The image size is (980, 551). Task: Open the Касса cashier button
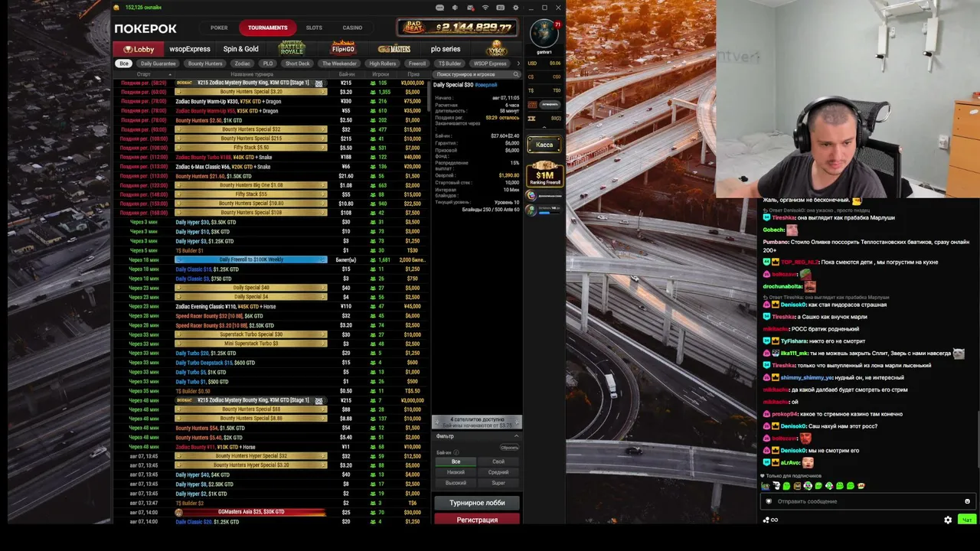click(544, 145)
